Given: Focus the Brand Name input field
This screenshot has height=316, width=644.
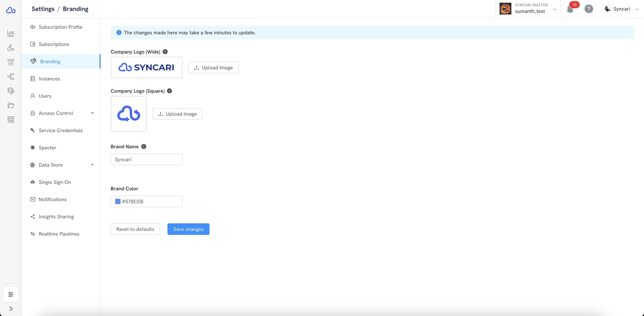Looking at the screenshot, I should tap(146, 159).
